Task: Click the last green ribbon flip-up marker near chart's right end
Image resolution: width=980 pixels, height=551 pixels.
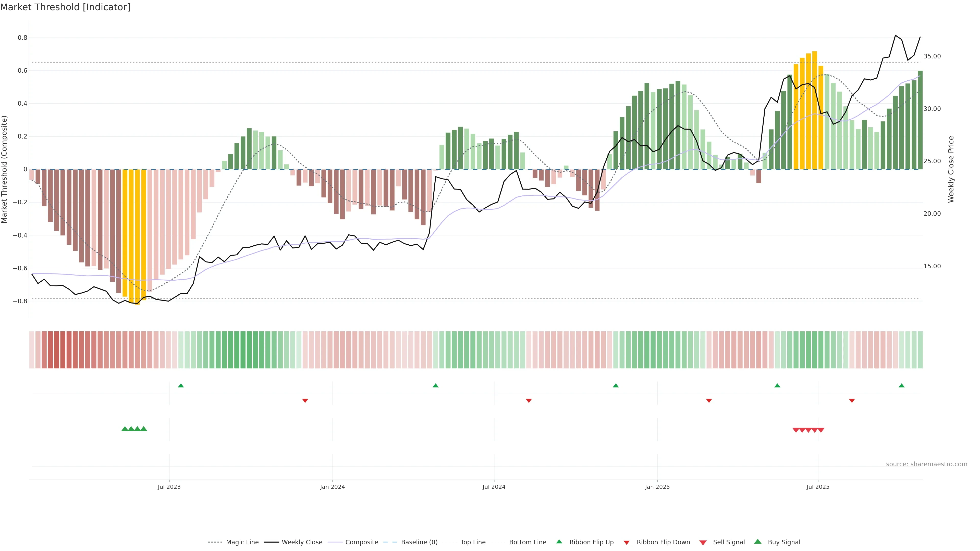Action: pyautogui.click(x=901, y=386)
